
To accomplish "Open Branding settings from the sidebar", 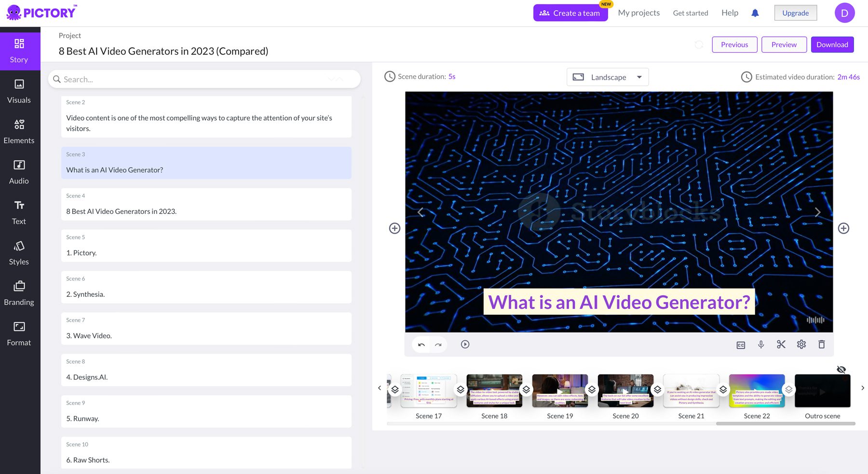I will [19, 293].
